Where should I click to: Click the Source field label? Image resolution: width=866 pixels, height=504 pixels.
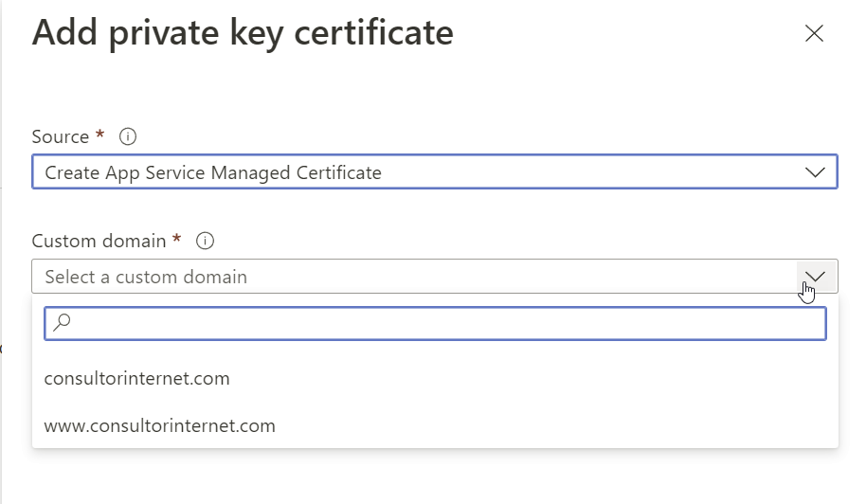[x=61, y=136]
